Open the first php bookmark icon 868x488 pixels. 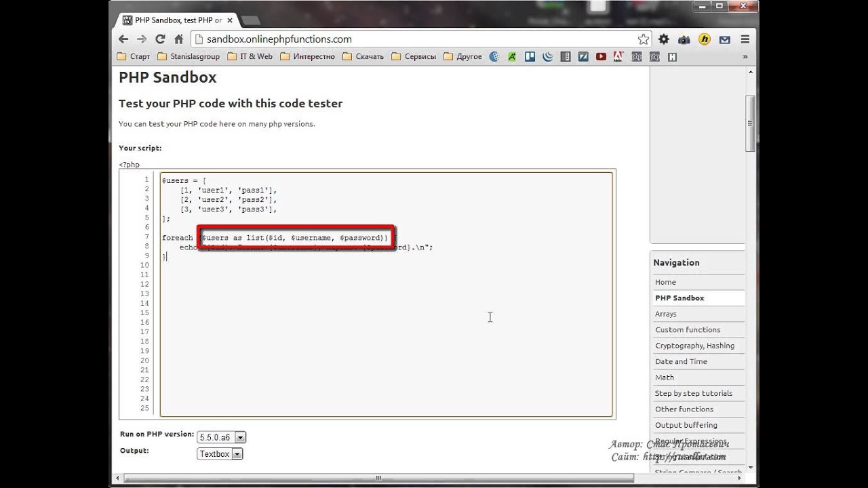(x=636, y=57)
